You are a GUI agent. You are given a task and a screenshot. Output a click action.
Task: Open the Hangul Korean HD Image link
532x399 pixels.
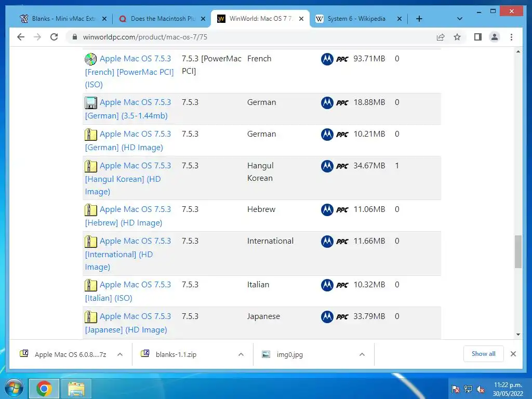(x=128, y=179)
